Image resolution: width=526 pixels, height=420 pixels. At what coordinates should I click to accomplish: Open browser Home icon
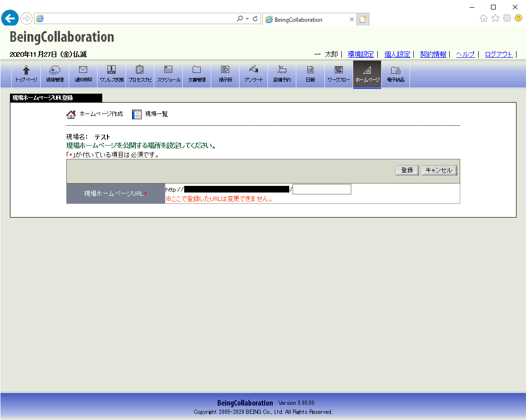pyautogui.click(x=484, y=18)
